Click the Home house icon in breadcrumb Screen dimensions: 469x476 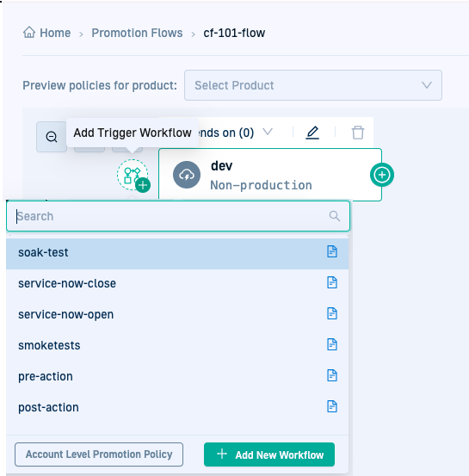click(x=29, y=32)
